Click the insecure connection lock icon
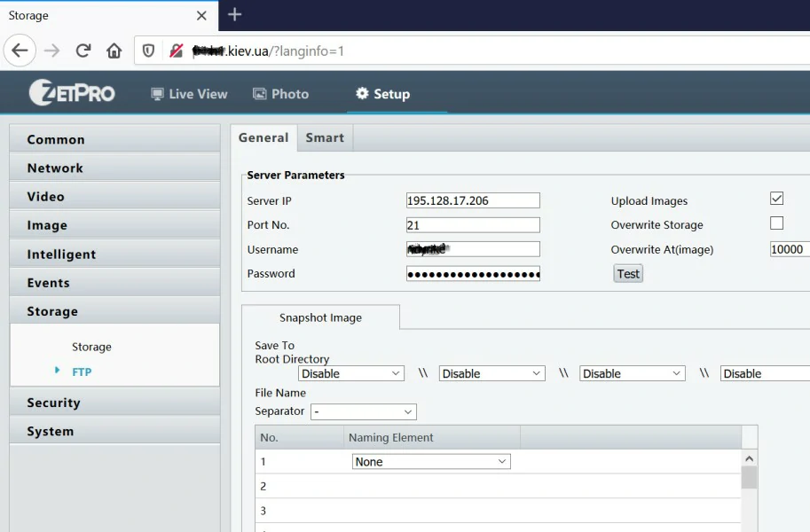The width and height of the screenshot is (810, 532). pyautogui.click(x=176, y=51)
